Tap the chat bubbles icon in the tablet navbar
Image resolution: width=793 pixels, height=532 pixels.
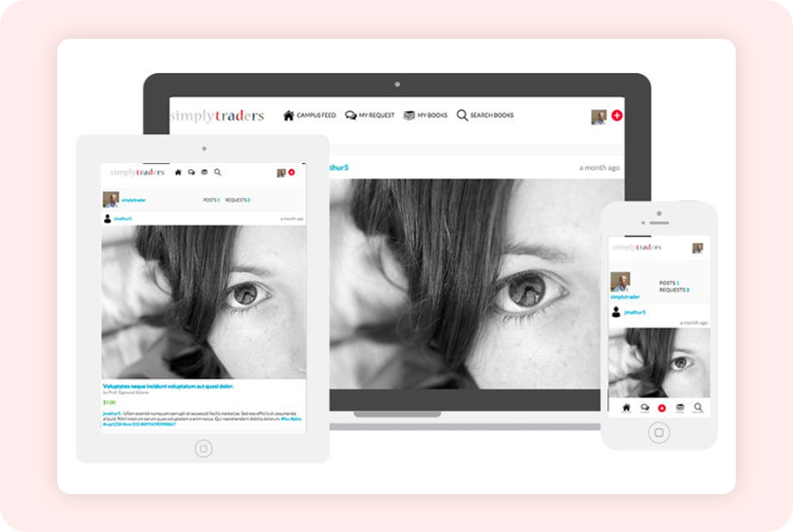click(191, 173)
